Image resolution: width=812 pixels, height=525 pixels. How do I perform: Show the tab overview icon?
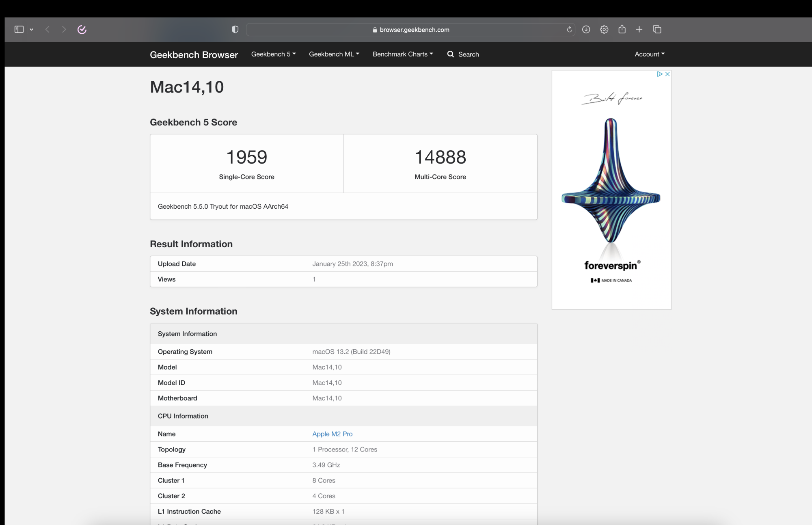(657, 29)
